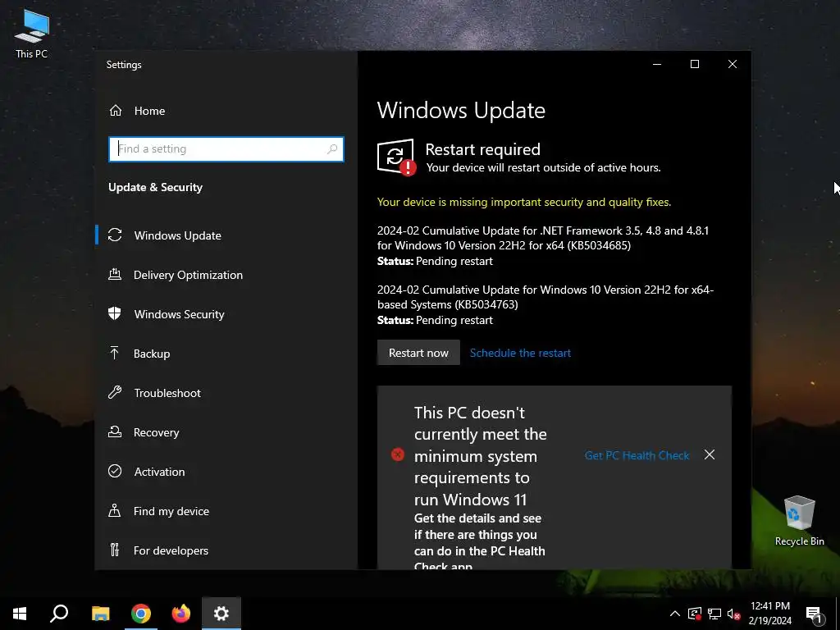Open the Windows Start menu
This screenshot has width=840, height=630.
pos(20,614)
